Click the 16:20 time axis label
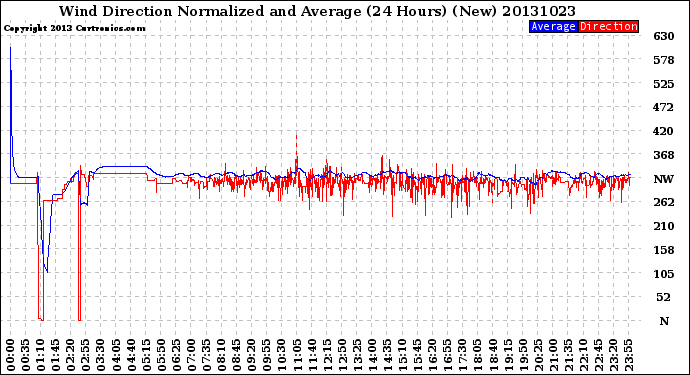This screenshot has height=375, width=690. click(x=433, y=355)
